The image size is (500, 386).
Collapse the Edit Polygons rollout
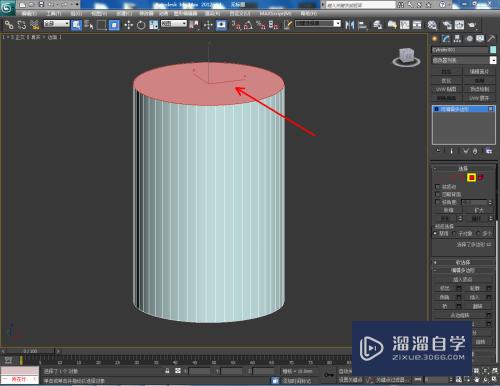[x=463, y=270]
